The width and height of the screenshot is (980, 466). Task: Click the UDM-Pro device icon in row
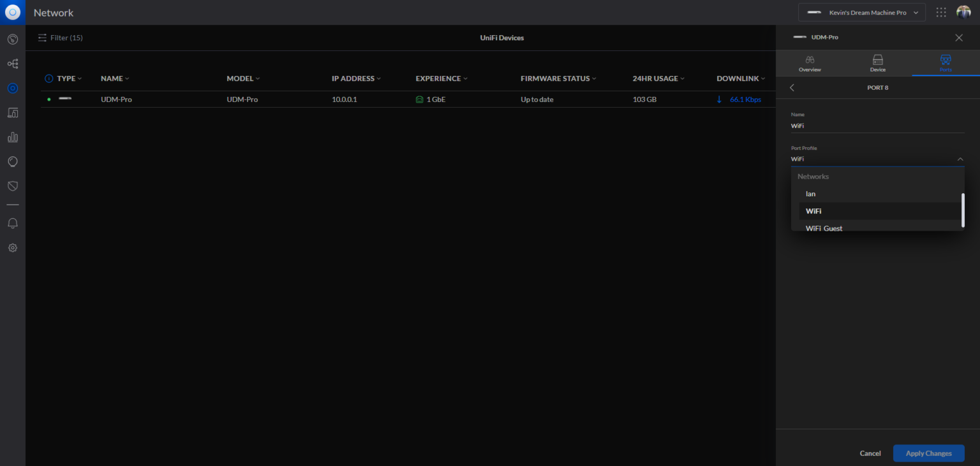[65, 99]
